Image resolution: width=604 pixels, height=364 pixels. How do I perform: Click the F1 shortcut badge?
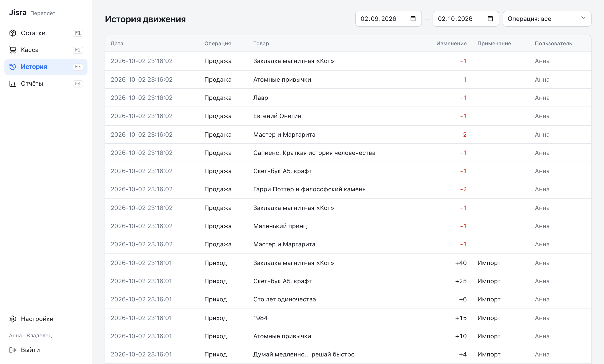pos(78,33)
